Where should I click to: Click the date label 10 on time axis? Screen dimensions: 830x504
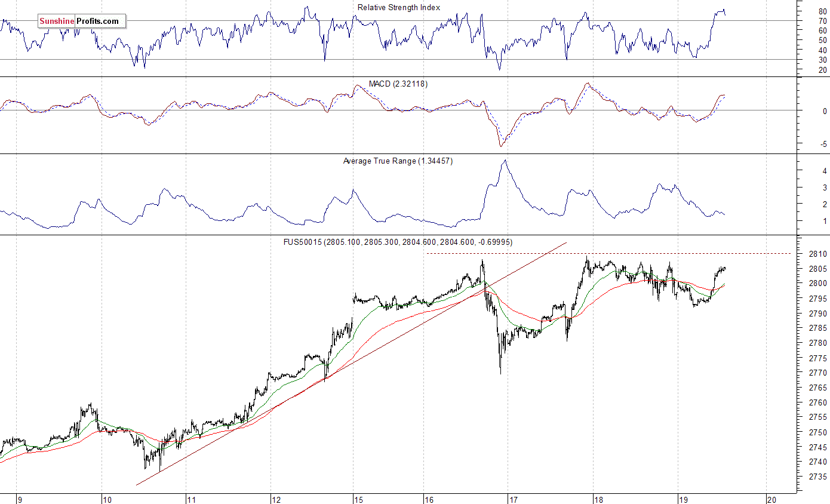107,500
